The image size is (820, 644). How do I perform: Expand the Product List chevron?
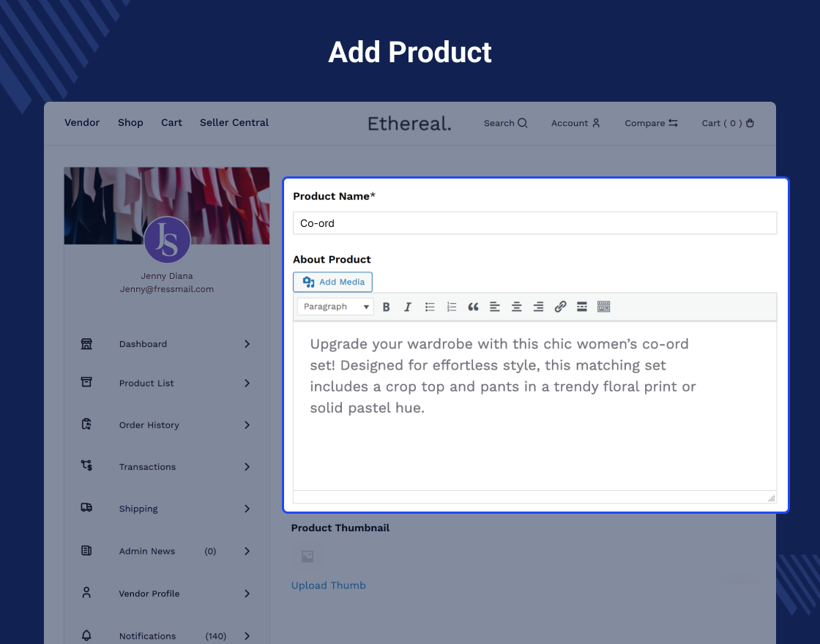pos(247,383)
